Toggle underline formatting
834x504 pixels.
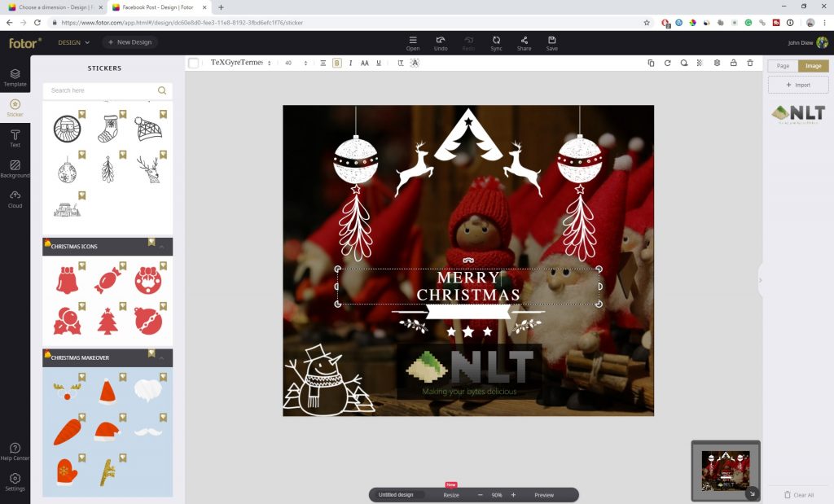(x=379, y=63)
